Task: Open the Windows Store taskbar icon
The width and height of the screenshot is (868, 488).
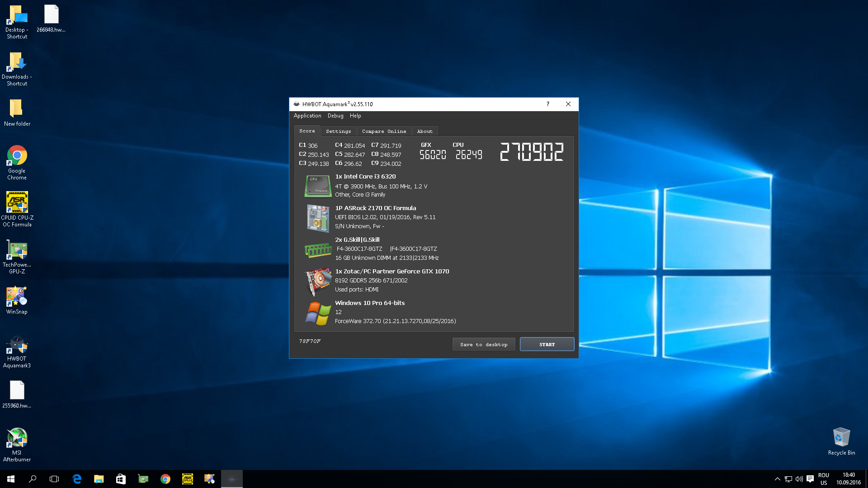Action: click(121, 479)
